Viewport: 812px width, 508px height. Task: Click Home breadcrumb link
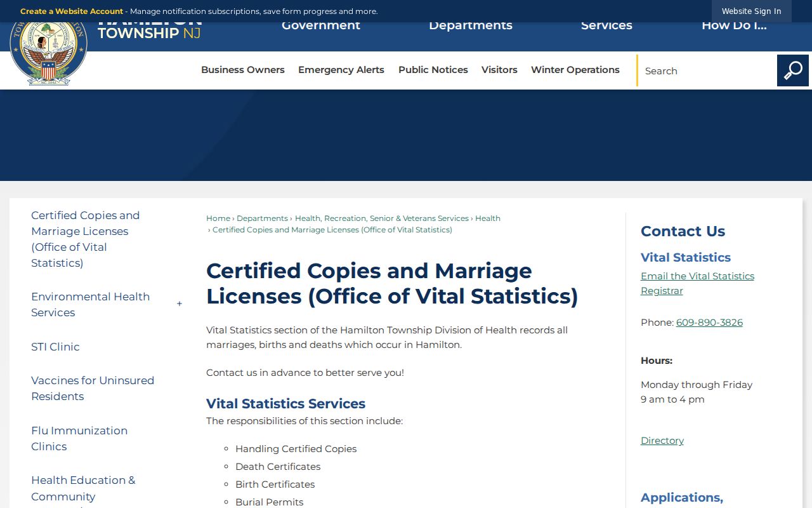pos(218,218)
